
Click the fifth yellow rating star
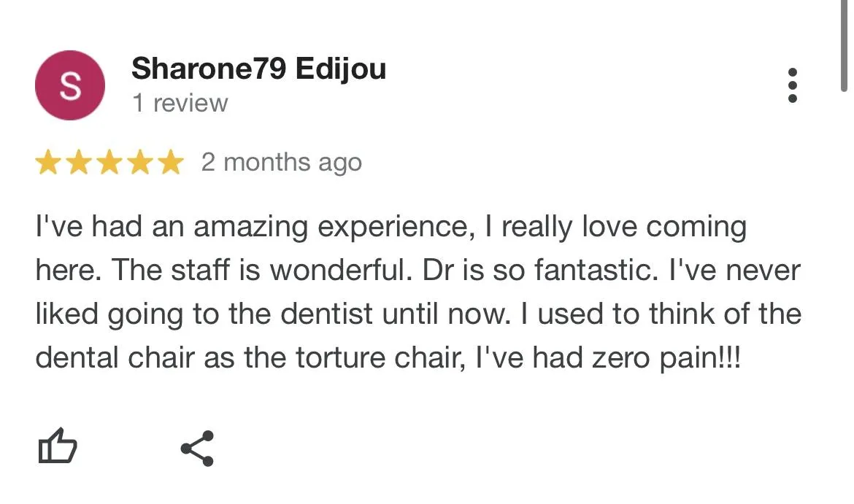[x=171, y=163]
